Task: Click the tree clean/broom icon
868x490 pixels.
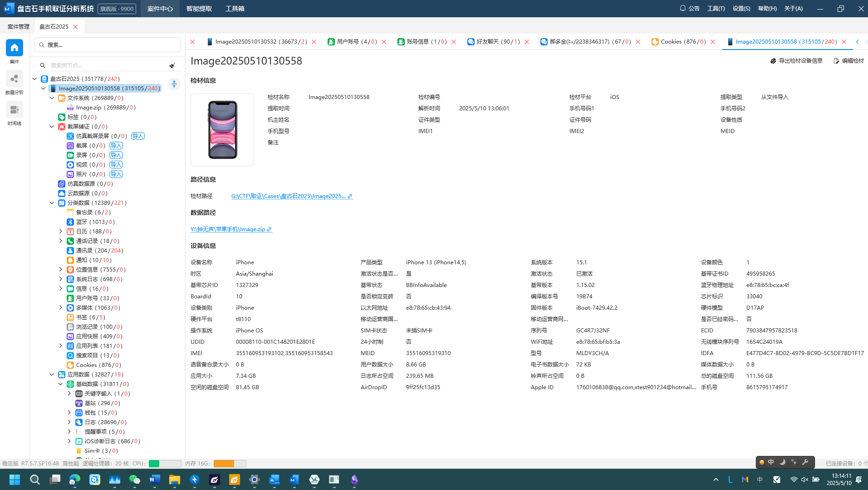Action: tap(172, 65)
